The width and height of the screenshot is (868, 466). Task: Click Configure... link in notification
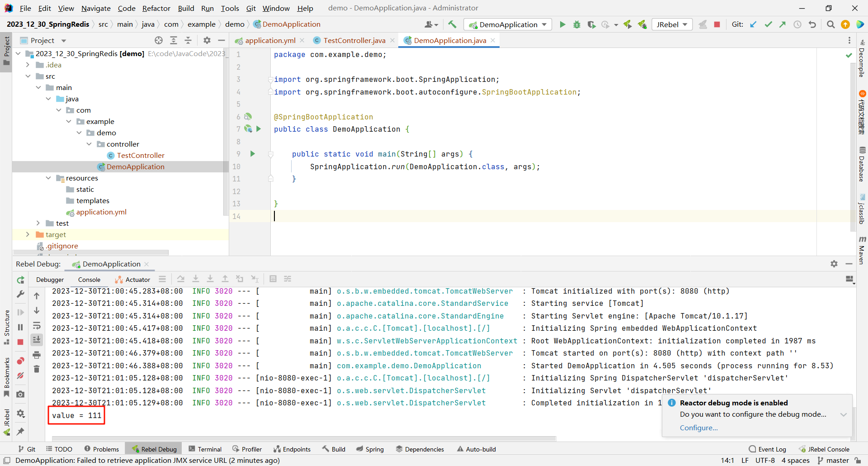pos(698,428)
